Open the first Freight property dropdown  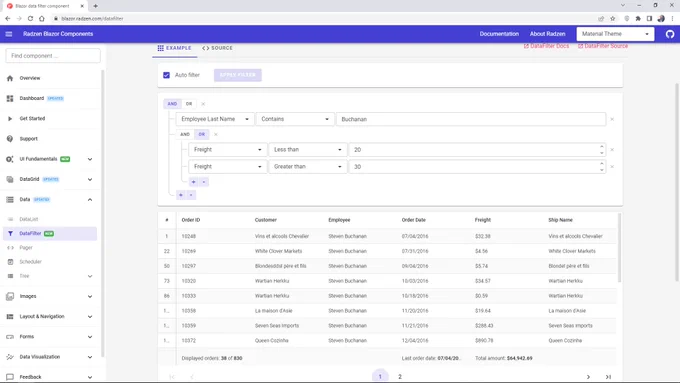tap(228, 150)
